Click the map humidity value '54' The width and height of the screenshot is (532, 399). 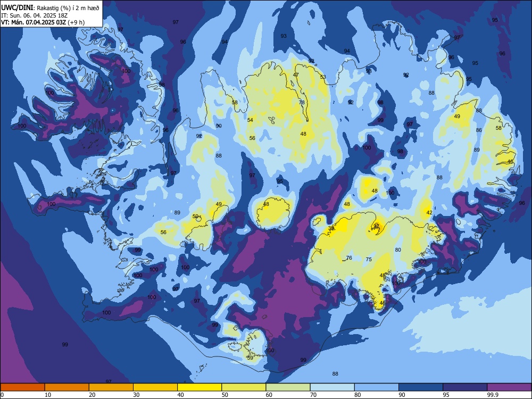click(x=251, y=120)
